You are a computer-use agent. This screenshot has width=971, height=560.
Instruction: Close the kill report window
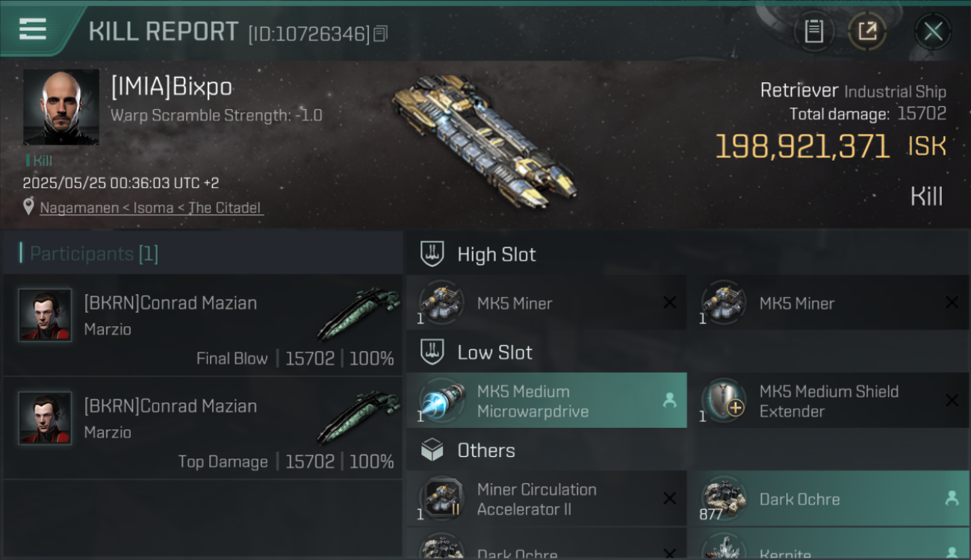(933, 31)
